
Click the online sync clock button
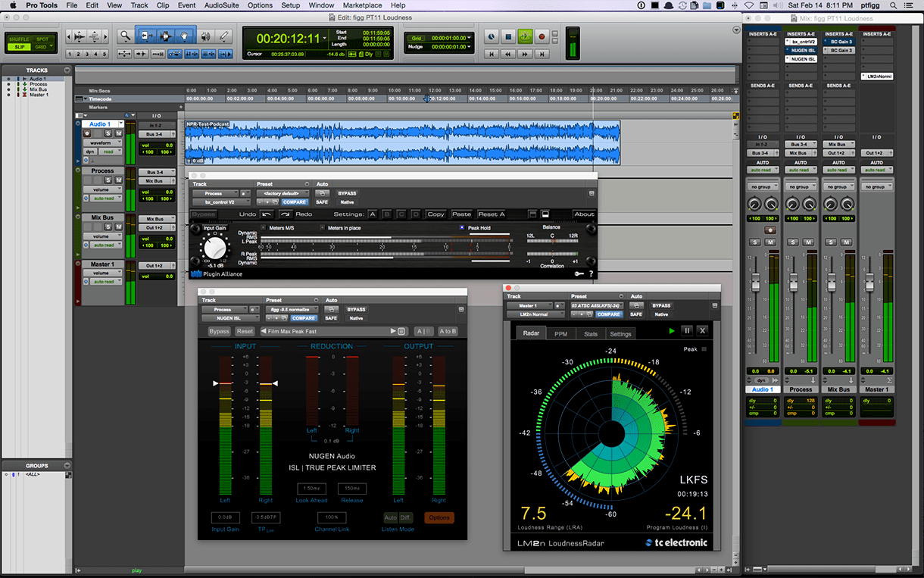(x=492, y=36)
